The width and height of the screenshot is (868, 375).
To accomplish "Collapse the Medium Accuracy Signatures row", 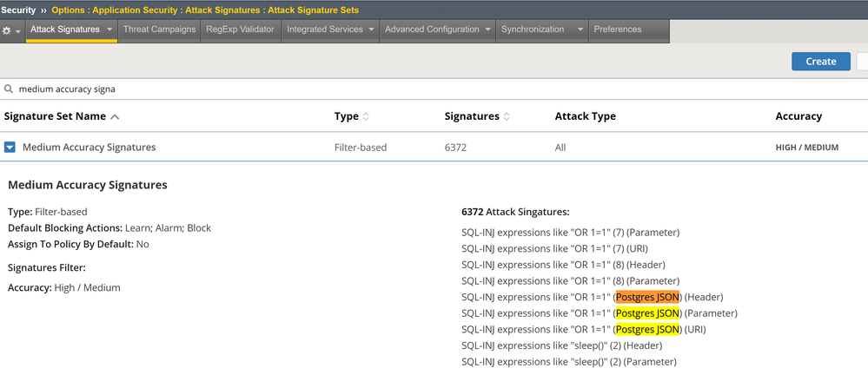I will [10, 148].
